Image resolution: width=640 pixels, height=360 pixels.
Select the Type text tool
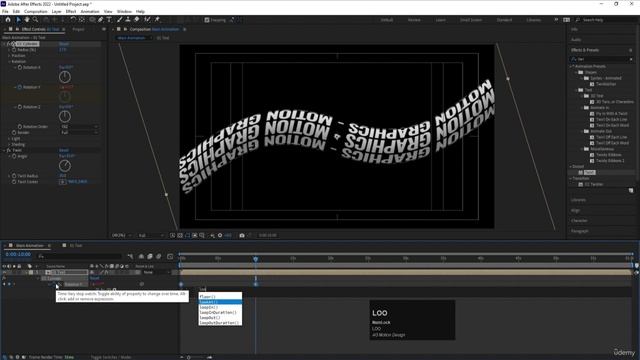[109, 20]
